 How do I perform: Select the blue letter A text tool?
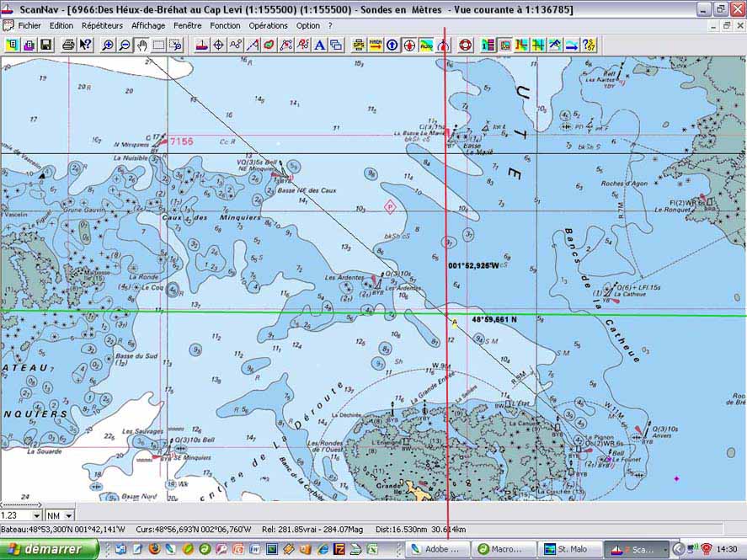click(320, 45)
